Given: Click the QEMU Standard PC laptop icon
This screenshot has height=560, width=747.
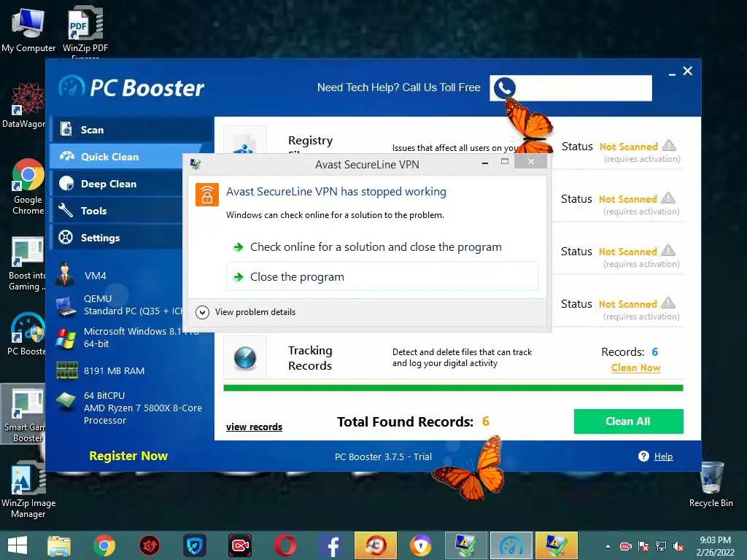Looking at the screenshot, I should coord(66,306).
